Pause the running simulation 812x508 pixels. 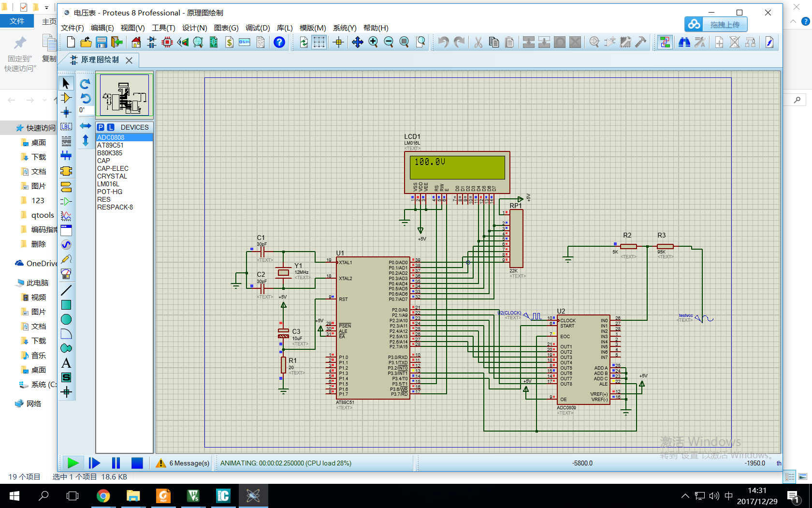116,463
